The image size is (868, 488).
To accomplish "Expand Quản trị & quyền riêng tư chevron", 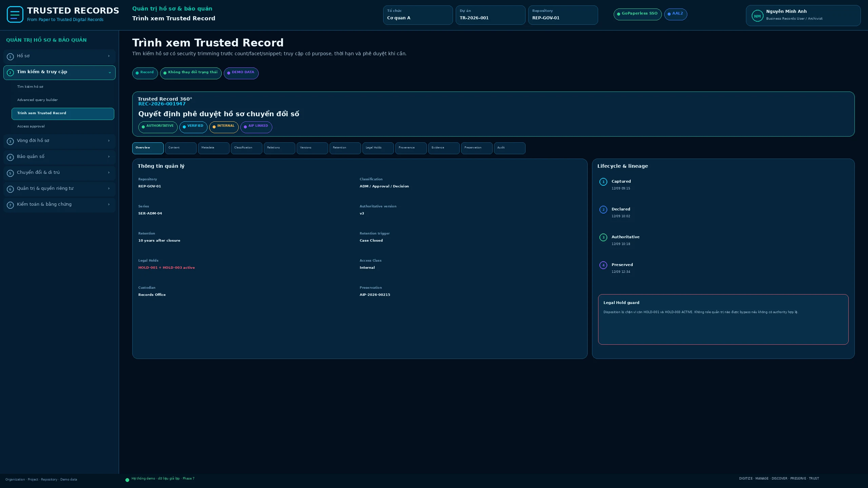I will click(x=108, y=188).
